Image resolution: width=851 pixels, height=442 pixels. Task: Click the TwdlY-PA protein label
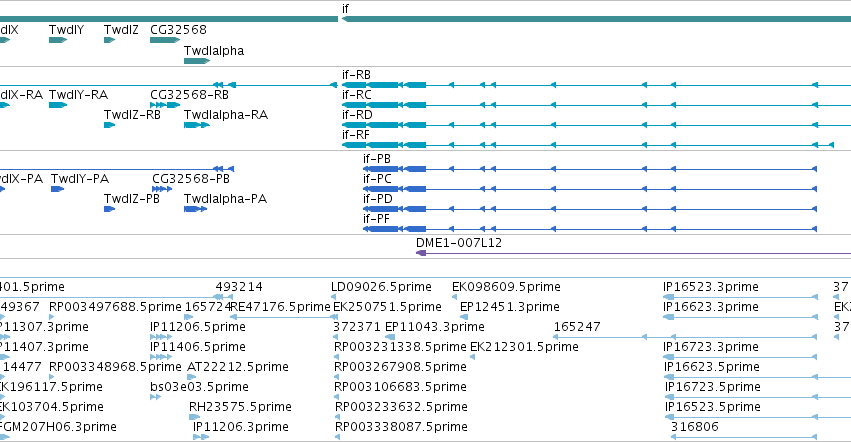pyautogui.click(x=80, y=179)
